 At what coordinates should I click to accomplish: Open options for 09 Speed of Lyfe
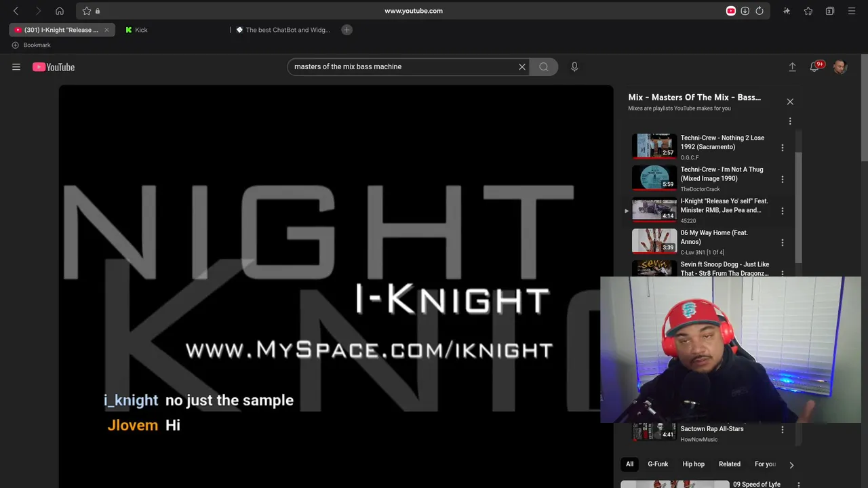coord(799,485)
